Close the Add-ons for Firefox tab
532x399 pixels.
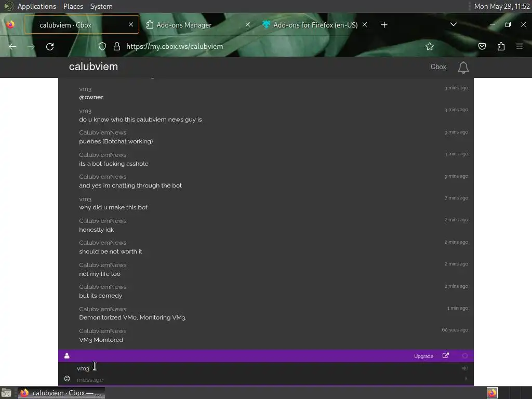(365, 24)
